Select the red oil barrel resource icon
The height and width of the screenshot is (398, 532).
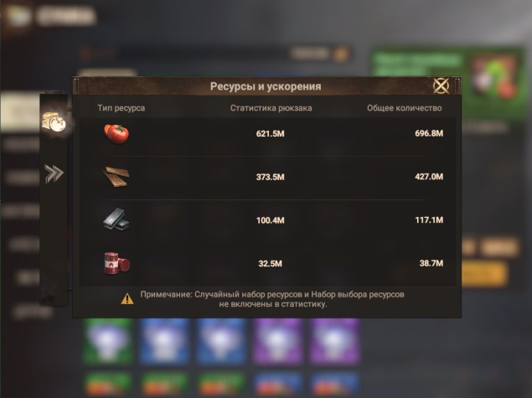[116, 263]
